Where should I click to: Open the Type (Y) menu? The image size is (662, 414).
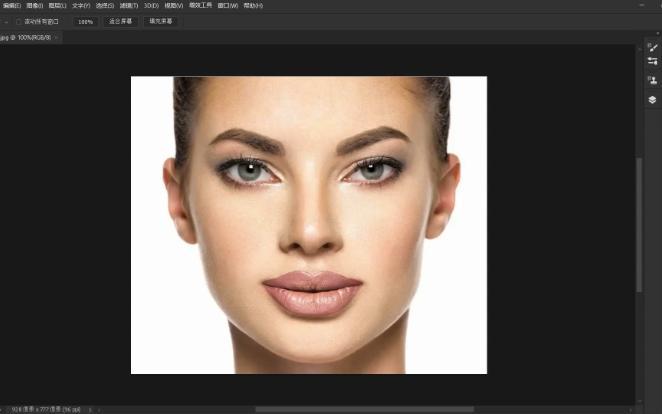click(81, 5)
